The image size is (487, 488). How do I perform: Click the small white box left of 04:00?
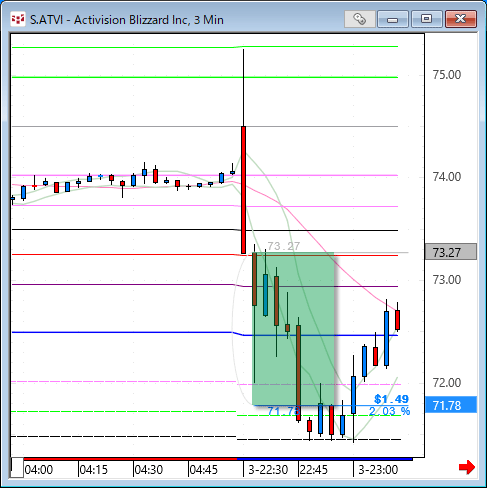(x=17, y=468)
